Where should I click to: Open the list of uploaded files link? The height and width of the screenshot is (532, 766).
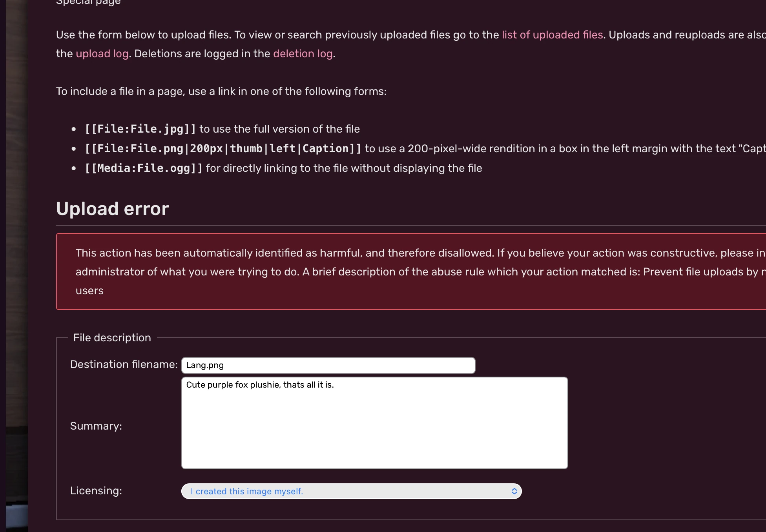[x=552, y=35]
